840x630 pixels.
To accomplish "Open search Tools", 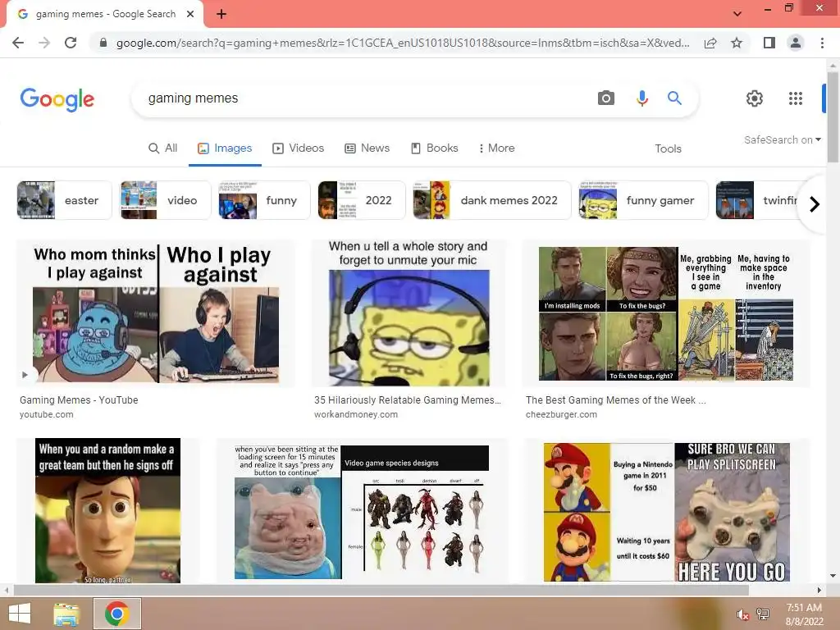I will point(668,148).
